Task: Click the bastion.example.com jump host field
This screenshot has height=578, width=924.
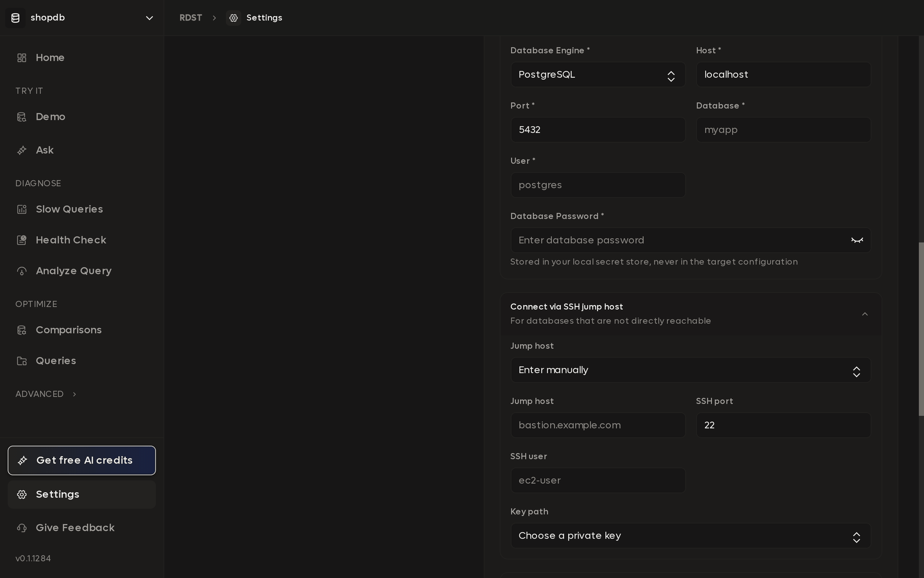Action: tap(598, 425)
